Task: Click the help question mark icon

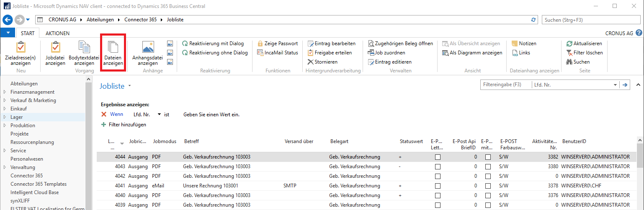Action: pos(639,33)
